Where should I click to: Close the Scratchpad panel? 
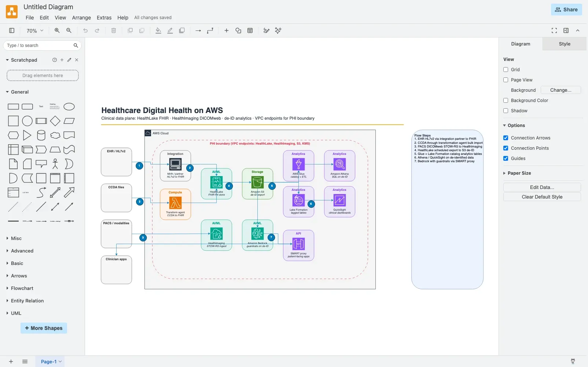pyautogui.click(x=77, y=60)
